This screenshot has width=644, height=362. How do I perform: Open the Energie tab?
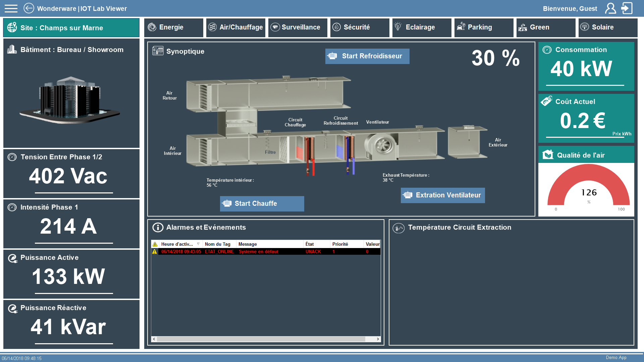(174, 27)
